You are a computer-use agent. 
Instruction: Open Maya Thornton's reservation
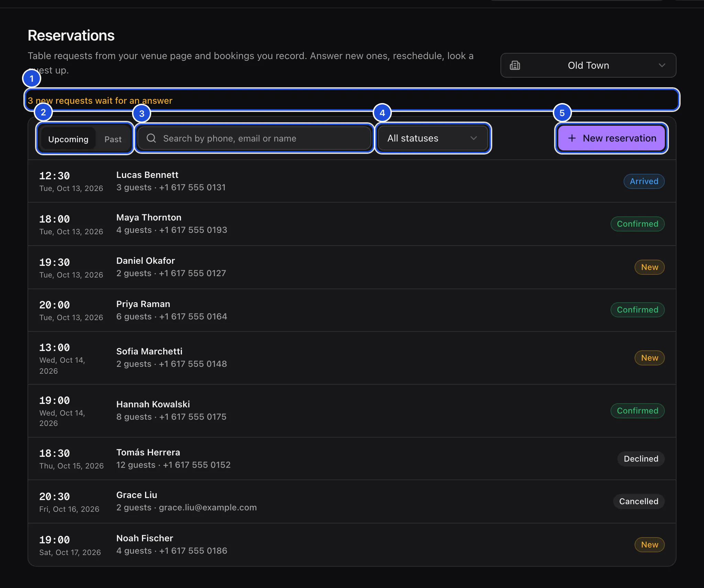coord(352,224)
